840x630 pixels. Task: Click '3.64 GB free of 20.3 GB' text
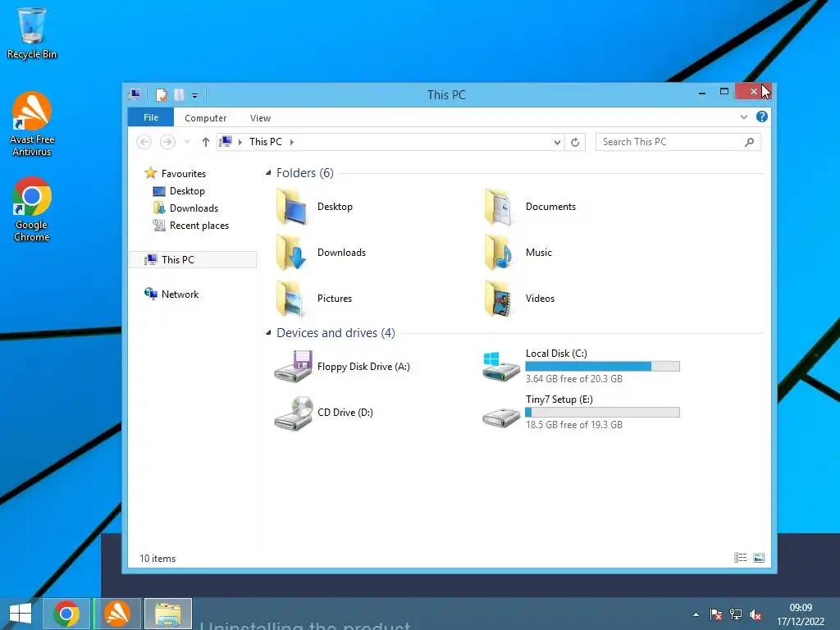coord(573,379)
